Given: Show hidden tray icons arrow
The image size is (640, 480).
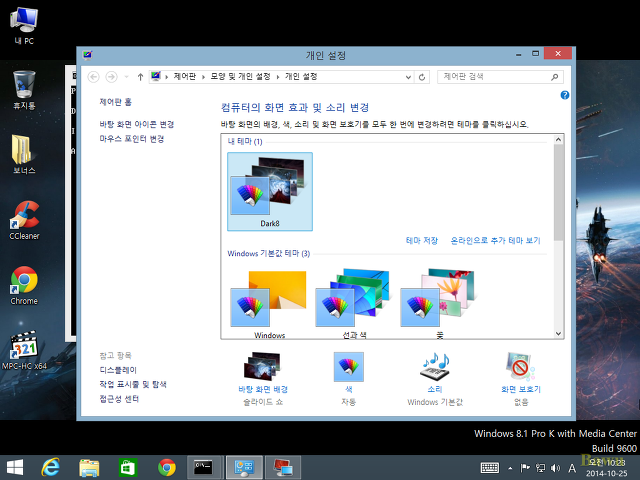Looking at the screenshot, I should pos(510,468).
